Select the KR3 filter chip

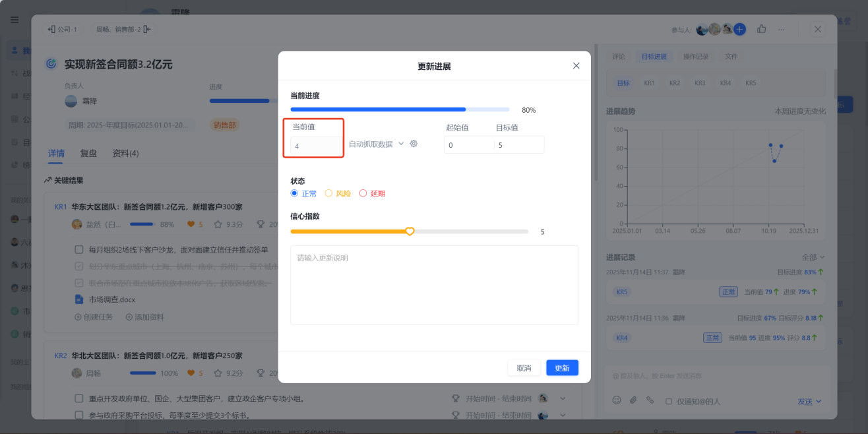[x=700, y=83]
